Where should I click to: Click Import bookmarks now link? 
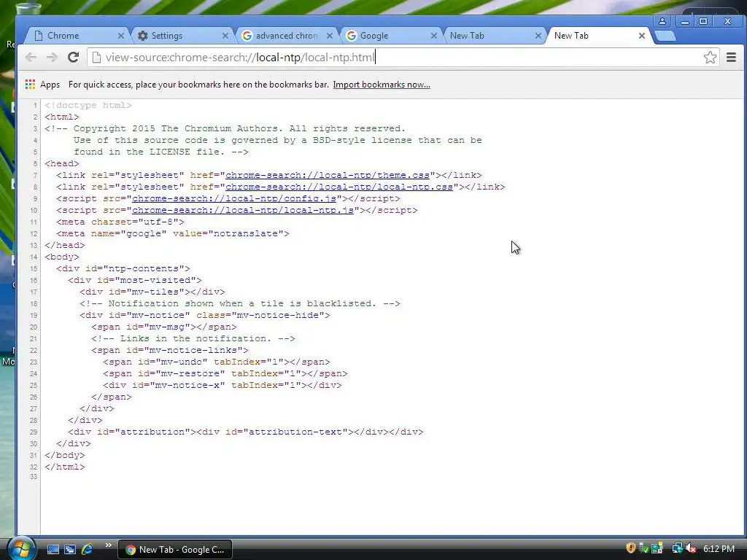[x=382, y=85]
